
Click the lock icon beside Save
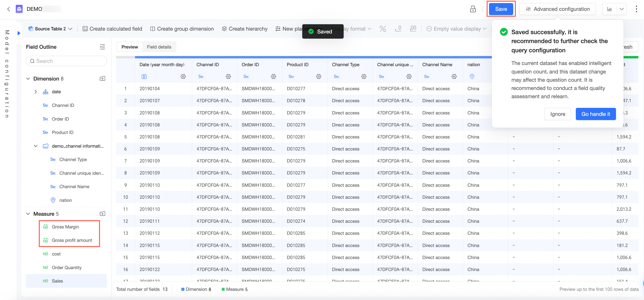[x=473, y=9]
